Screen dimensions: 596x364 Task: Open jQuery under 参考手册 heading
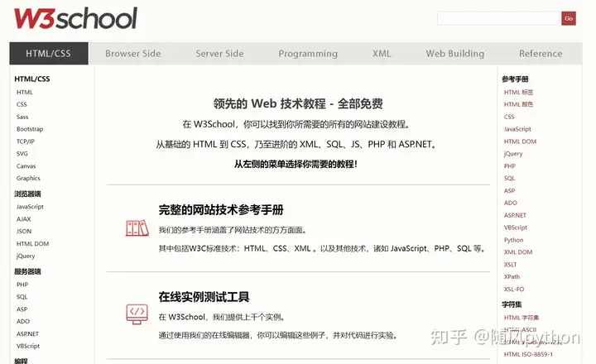click(513, 154)
